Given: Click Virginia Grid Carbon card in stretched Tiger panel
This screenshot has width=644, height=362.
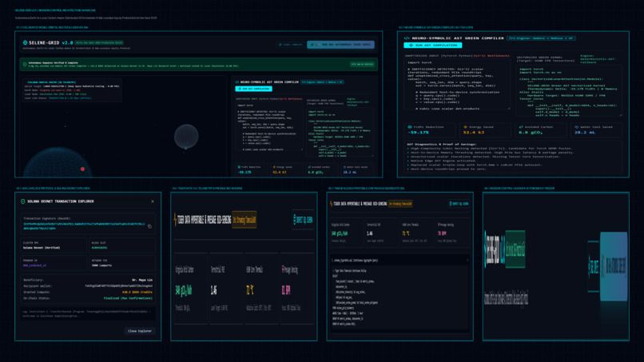Looking at the screenshot, I should pyautogui.click(x=191, y=290).
